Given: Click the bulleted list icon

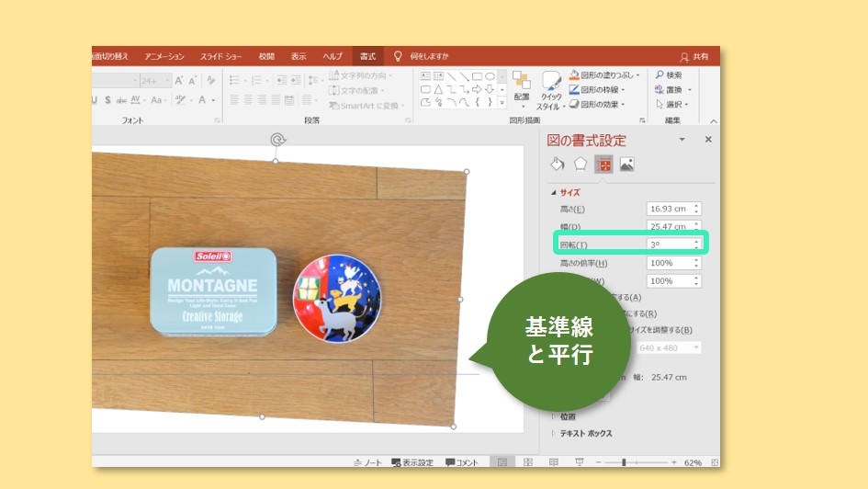Looking at the screenshot, I should (234, 81).
